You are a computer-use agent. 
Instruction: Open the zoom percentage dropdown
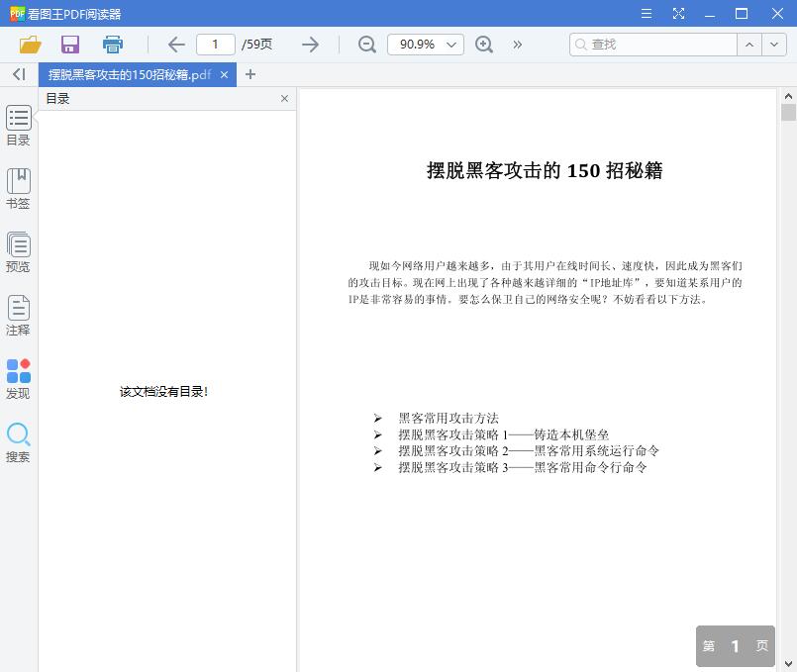click(425, 45)
